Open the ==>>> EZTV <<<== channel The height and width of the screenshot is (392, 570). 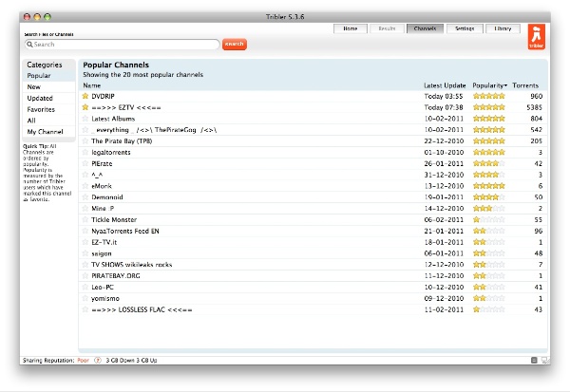126,107
